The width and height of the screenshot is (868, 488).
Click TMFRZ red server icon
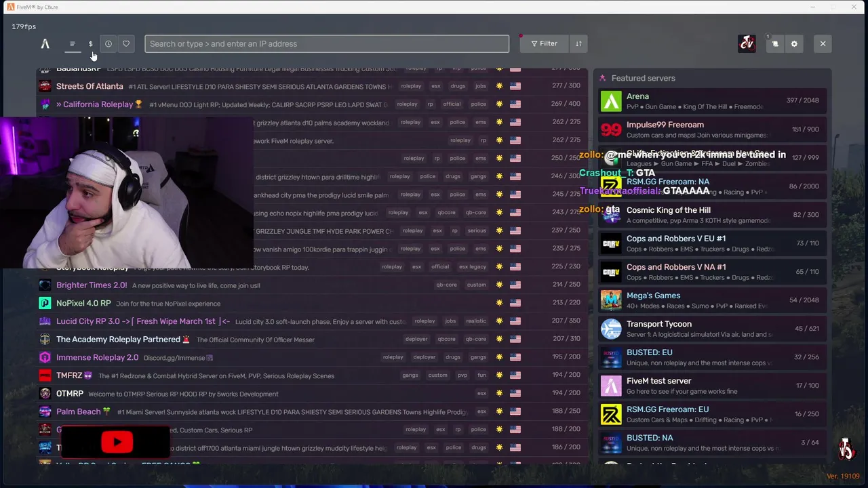point(45,375)
